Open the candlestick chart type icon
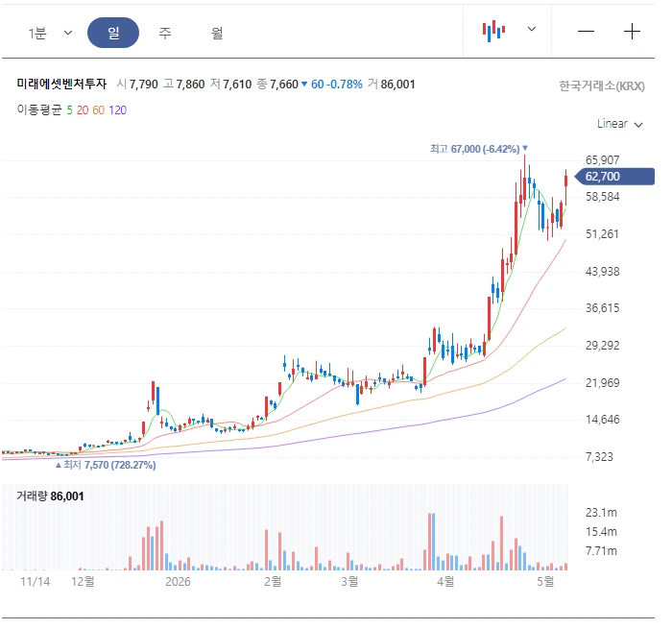Image resolution: width=672 pixels, height=629 pixels. [x=493, y=31]
